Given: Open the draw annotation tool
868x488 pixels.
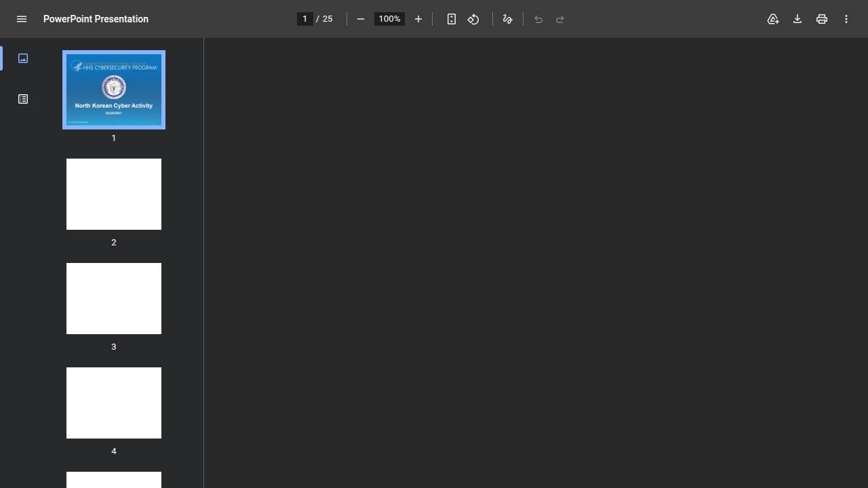Looking at the screenshot, I should click(507, 19).
